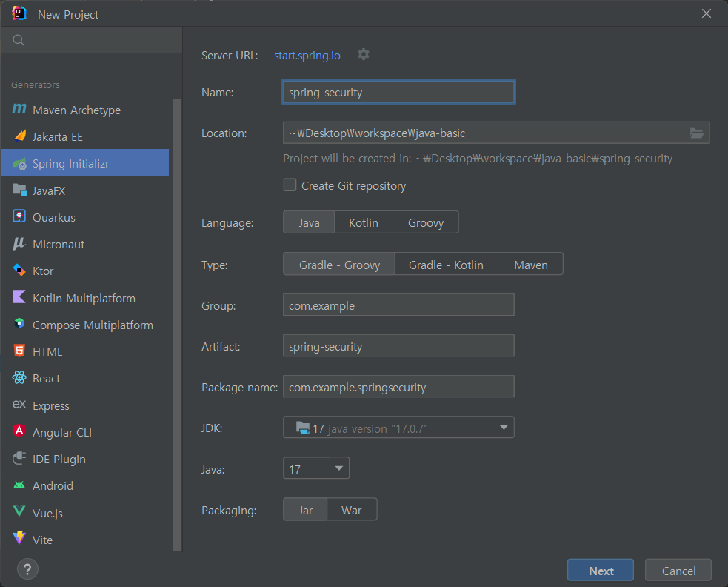Select HTML generator label
This screenshot has width=728, height=587.
point(47,351)
